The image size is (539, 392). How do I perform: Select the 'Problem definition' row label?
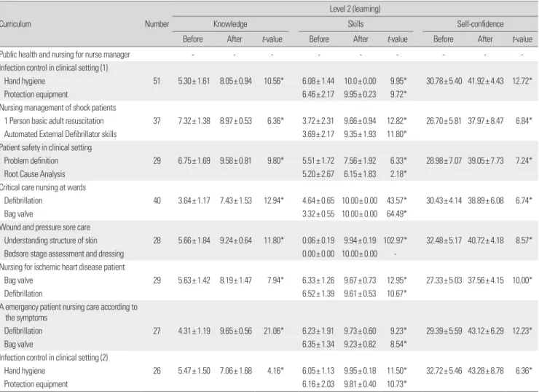pos(31,161)
